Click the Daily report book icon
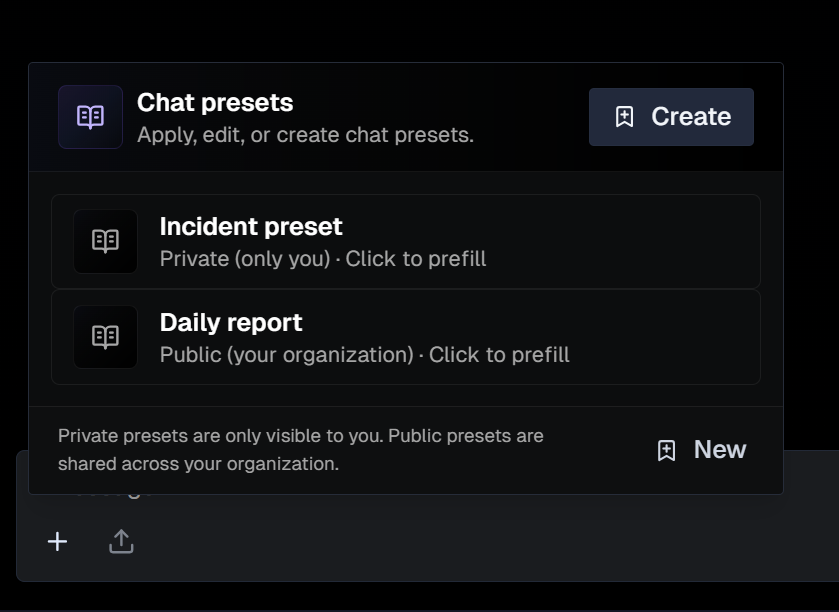 coord(105,337)
